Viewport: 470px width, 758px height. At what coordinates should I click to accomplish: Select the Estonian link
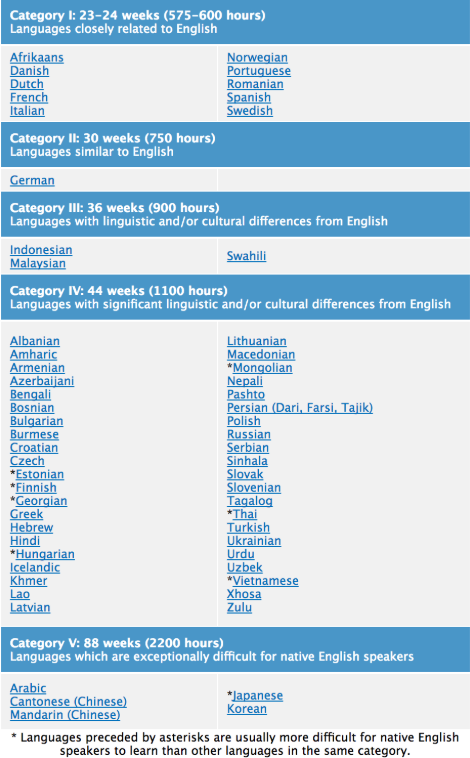point(40,474)
